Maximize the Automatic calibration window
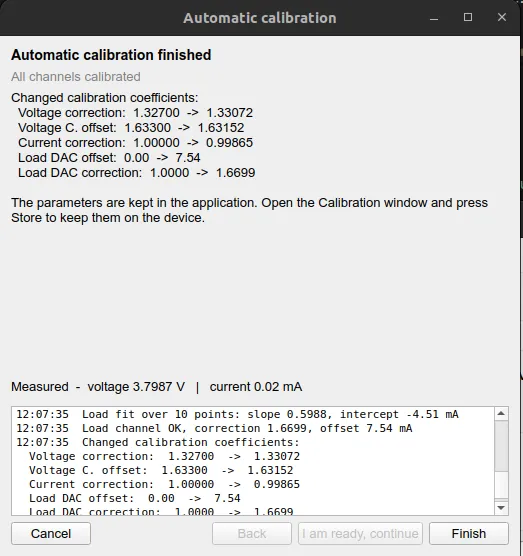The image size is (523, 556). (468, 17)
